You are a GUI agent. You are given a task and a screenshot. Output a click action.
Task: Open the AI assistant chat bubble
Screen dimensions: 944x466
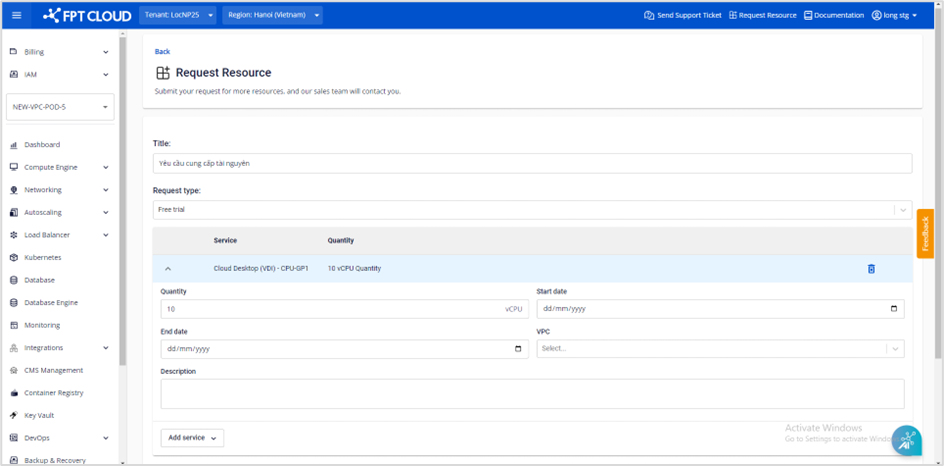[906, 440]
